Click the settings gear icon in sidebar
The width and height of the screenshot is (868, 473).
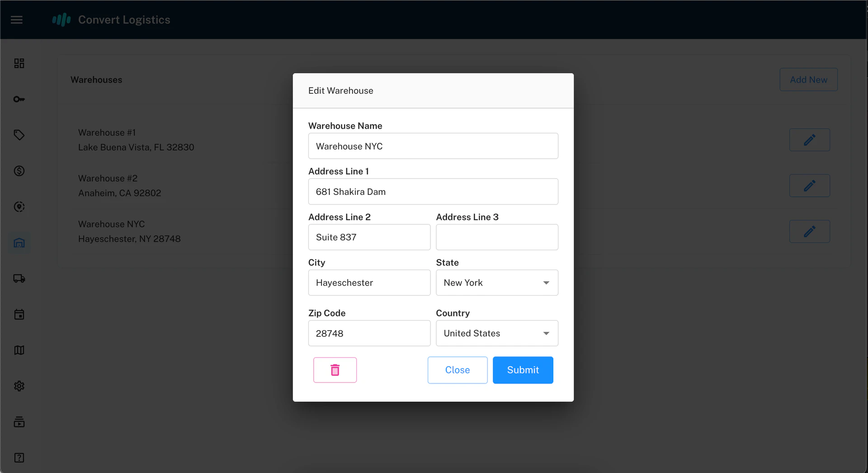pyautogui.click(x=19, y=386)
